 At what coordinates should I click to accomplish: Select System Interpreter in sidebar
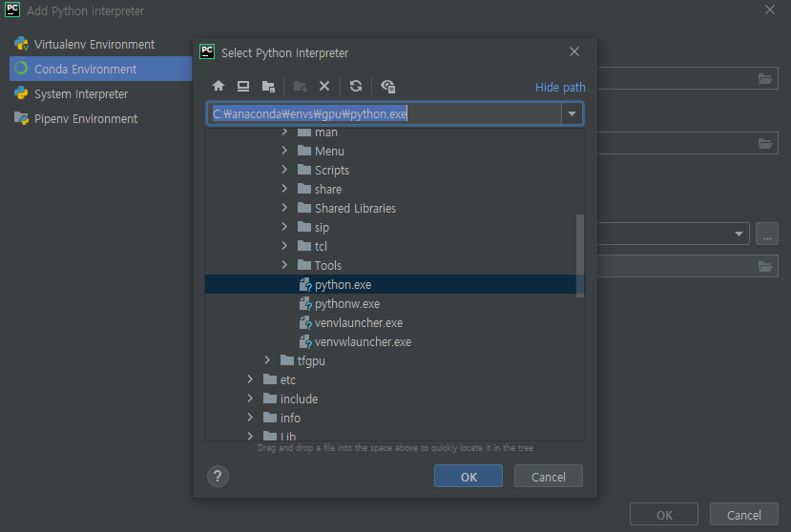click(x=100, y=93)
